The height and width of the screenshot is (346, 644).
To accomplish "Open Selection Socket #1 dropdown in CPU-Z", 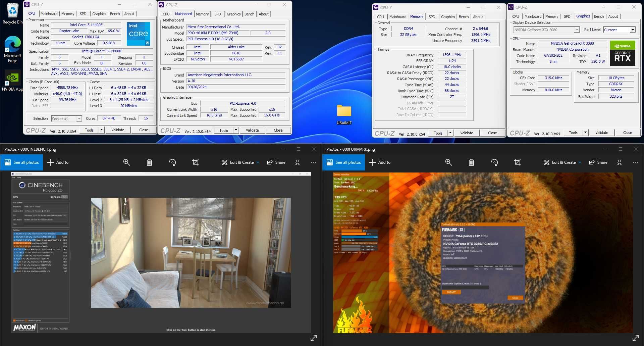I will pyautogui.click(x=66, y=118).
